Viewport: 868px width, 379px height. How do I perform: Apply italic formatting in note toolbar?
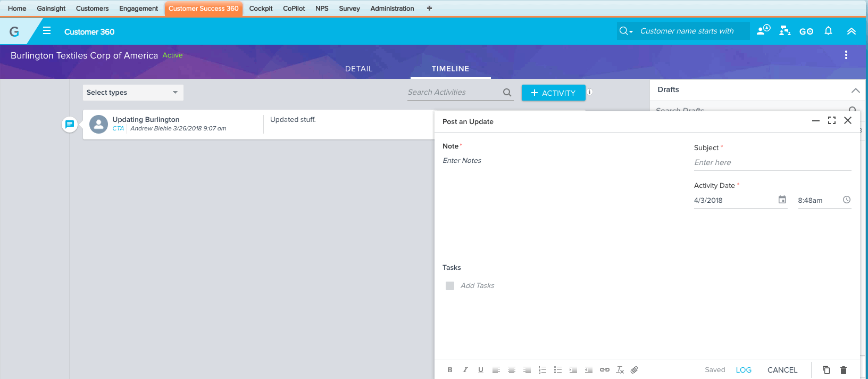click(465, 370)
